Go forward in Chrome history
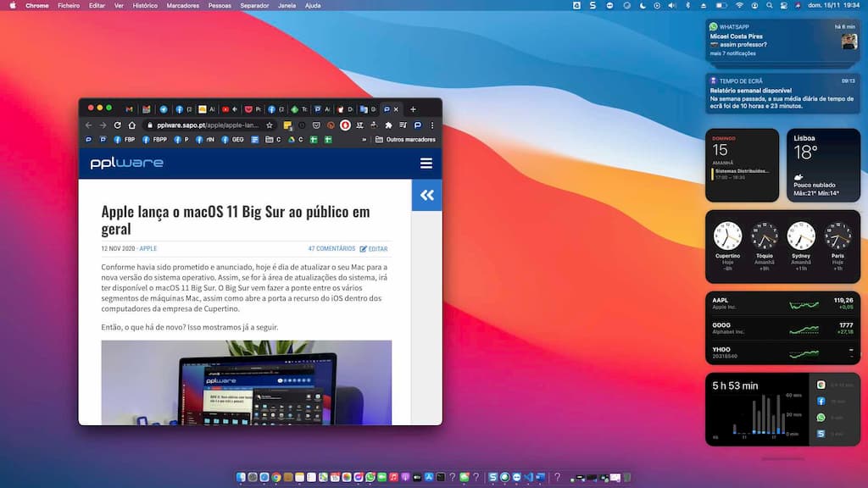Image resolution: width=868 pixels, height=488 pixels. point(103,125)
